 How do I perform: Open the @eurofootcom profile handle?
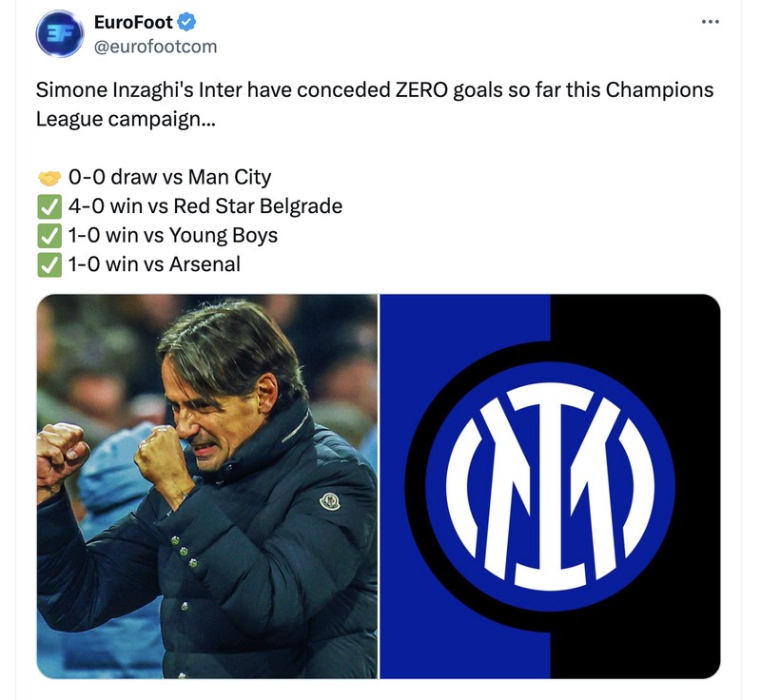[154, 44]
